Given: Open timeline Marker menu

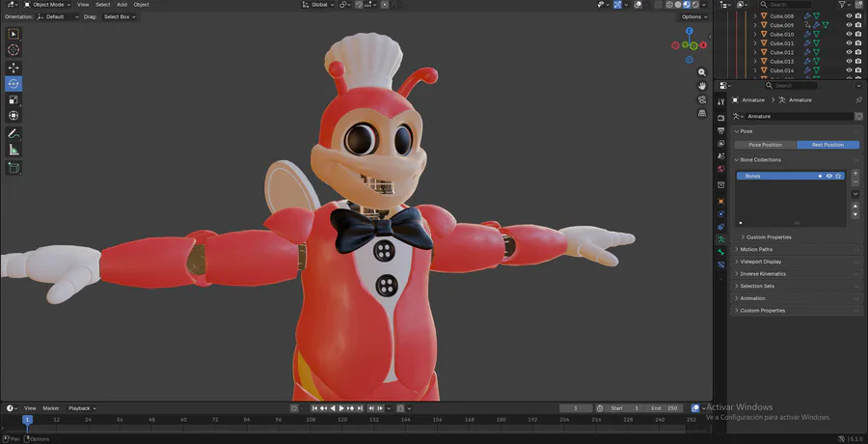Looking at the screenshot, I should click(51, 408).
